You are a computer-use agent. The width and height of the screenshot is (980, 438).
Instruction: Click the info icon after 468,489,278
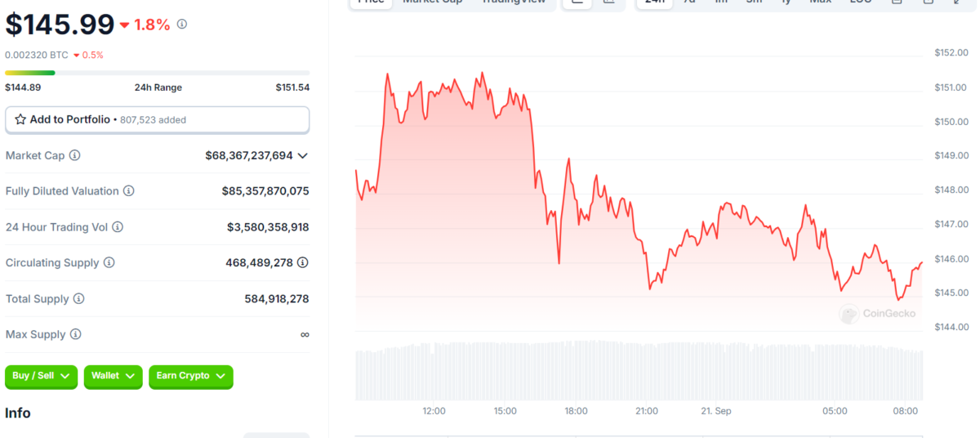[x=303, y=262]
